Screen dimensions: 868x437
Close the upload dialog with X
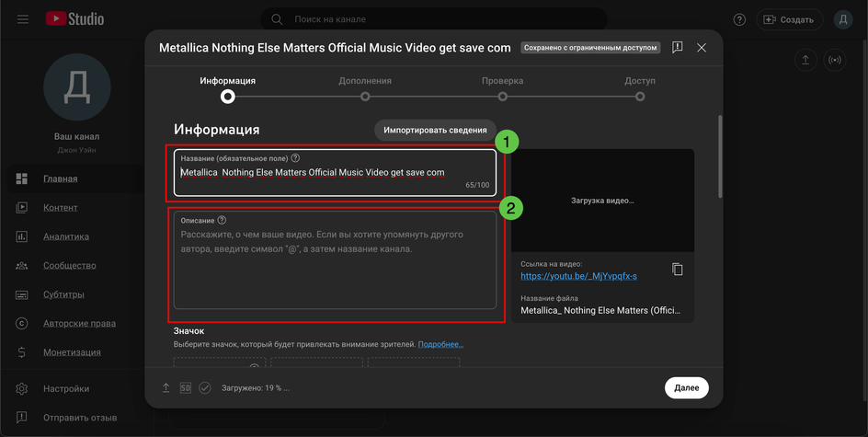[x=702, y=48]
